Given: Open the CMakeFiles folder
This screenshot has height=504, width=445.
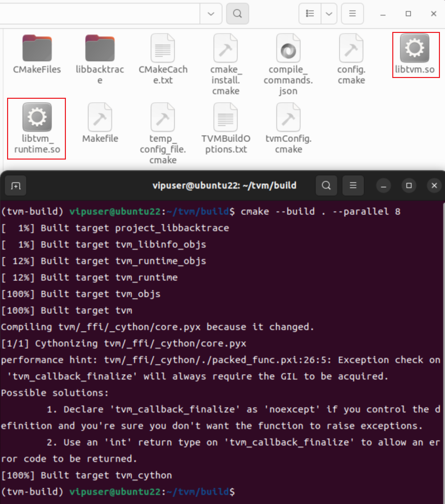Looking at the screenshot, I should pyautogui.click(x=37, y=48).
